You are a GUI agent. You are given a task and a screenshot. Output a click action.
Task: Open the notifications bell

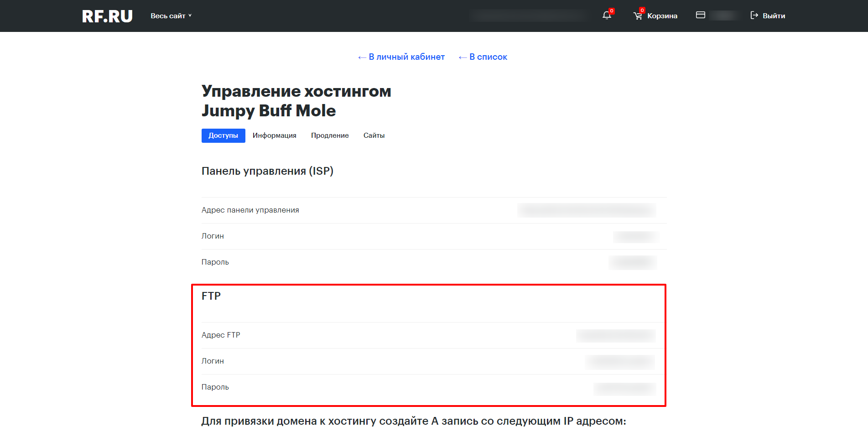pos(607,16)
